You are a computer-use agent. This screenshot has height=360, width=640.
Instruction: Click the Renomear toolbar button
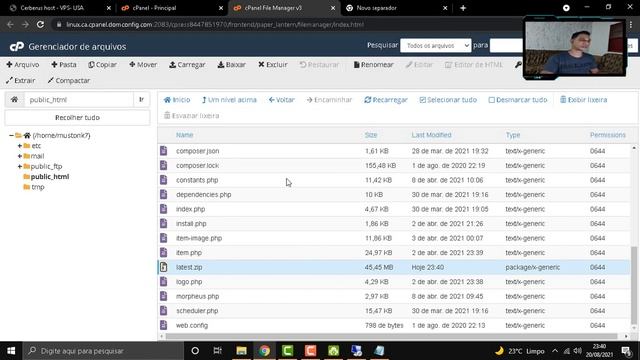coord(373,64)
